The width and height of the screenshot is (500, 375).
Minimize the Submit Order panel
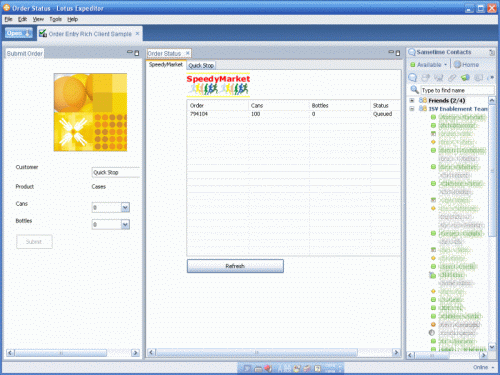coord(130,52)
